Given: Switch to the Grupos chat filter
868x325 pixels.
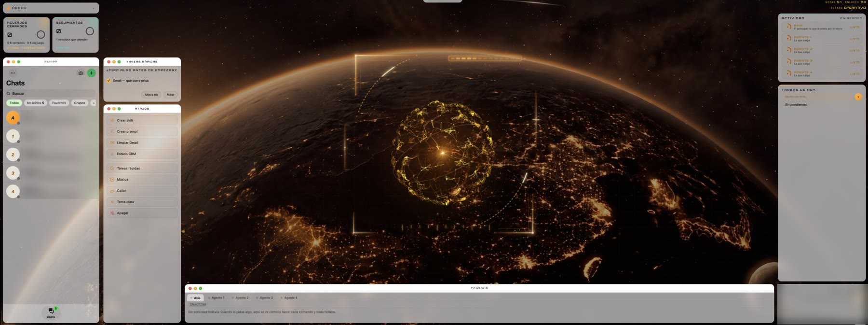Looking at the screenshot, I should coord(80,103).
